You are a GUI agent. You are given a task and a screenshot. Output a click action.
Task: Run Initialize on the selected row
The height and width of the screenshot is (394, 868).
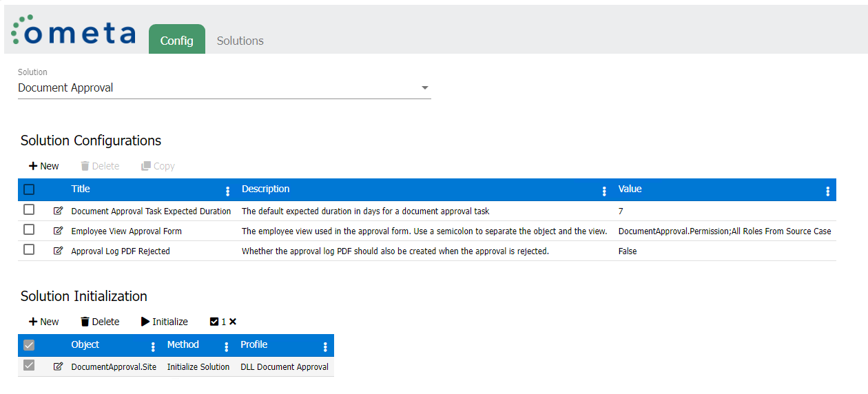tap(165, 322)
